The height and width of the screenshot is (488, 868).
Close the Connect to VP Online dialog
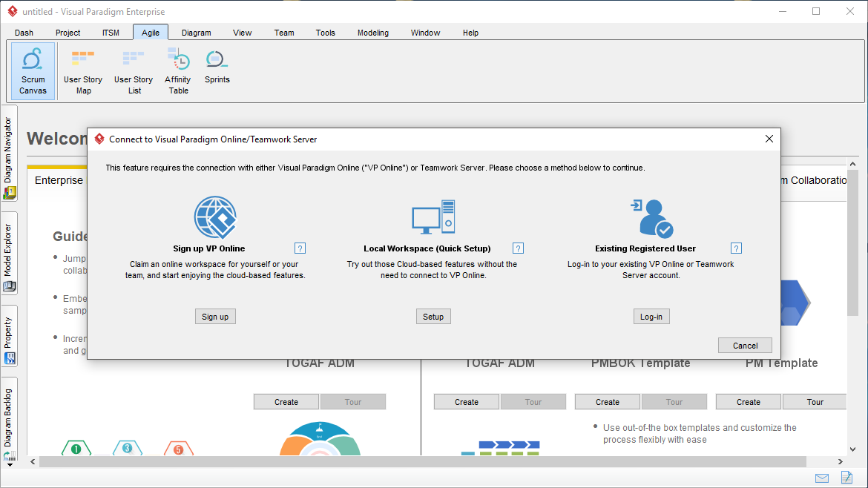[x=769, y=139]
